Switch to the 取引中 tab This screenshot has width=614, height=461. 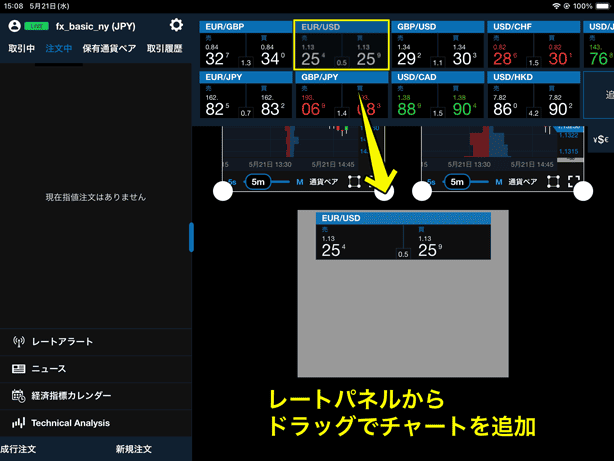click(x=22, y=49)
